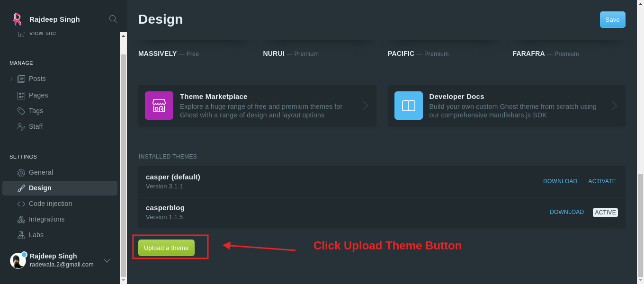Click the Upload a theme button
This screenshot has width=644, height=284.
pyautogui.click(x=166, y=248)
